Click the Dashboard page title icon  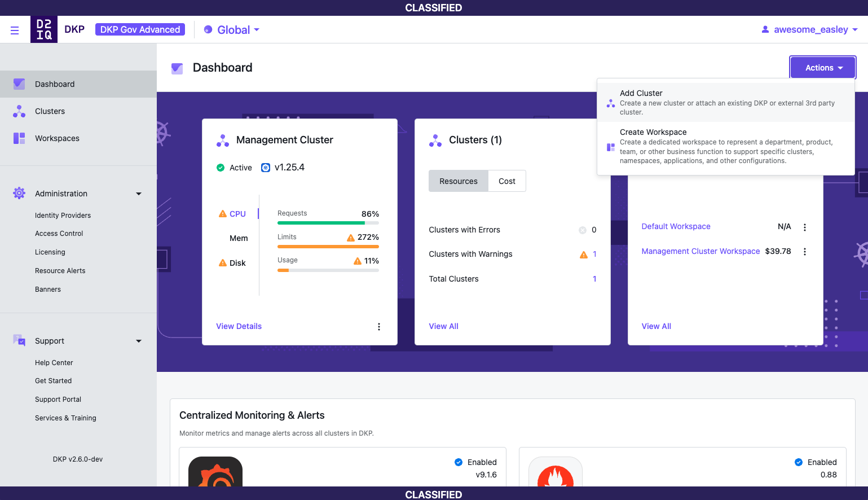tap(177, 68)
